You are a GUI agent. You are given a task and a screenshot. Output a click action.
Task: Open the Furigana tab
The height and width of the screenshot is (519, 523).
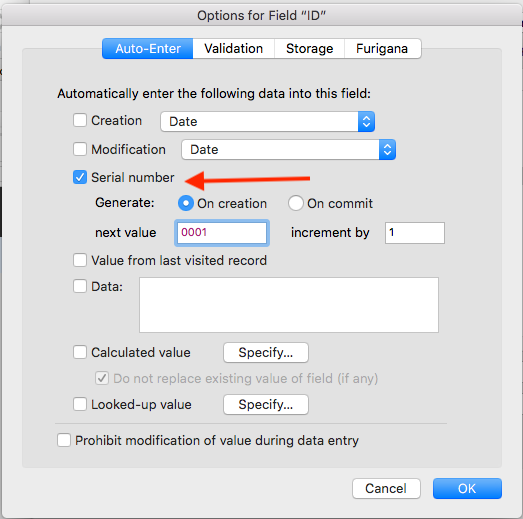point(383,49)
